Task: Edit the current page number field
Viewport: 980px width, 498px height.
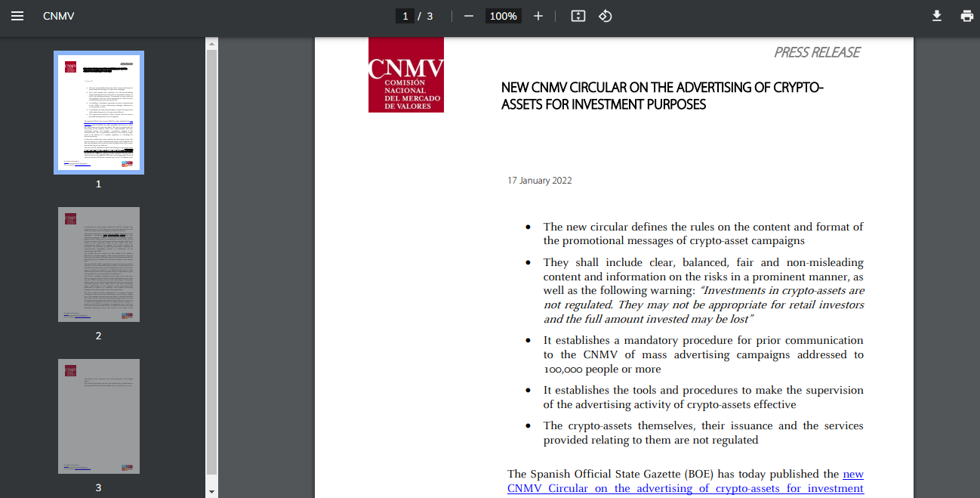Action: coord(405,16)
